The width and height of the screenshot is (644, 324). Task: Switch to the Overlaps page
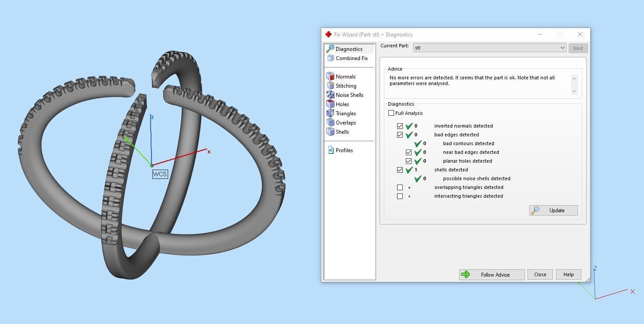click(341, 122)
